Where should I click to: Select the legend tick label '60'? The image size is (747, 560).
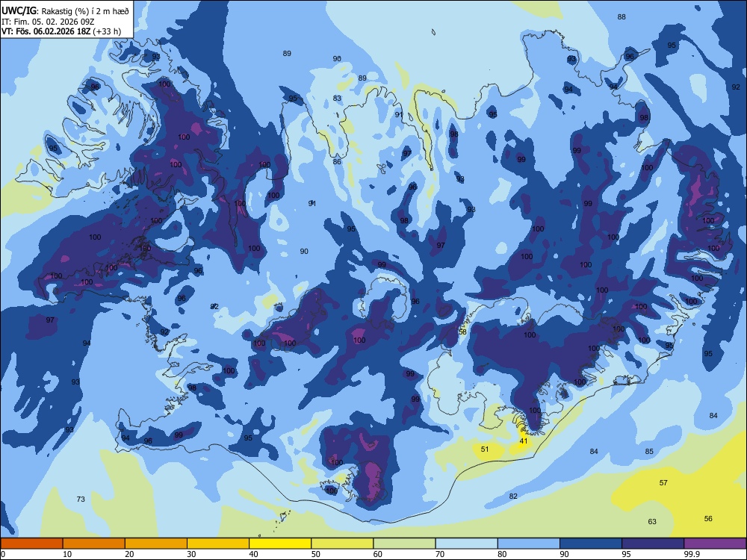click(x=378, y=554)
